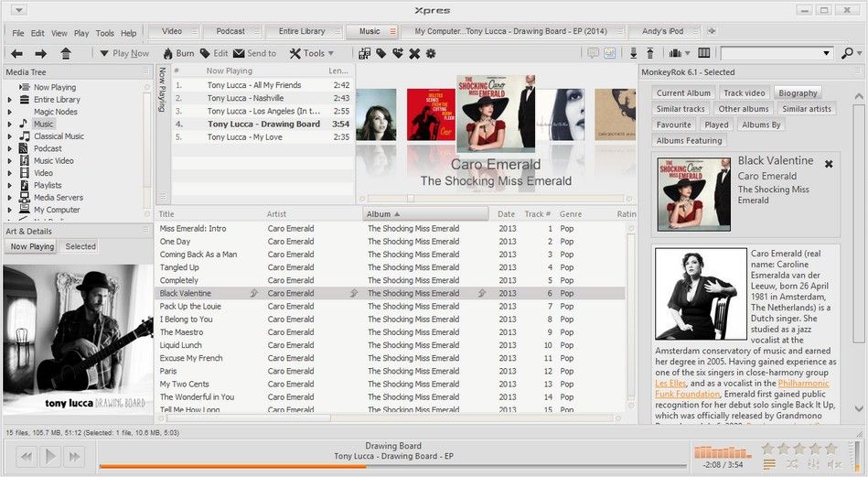Click the Media Tree panel menu icon
This screenshot has width=868, height=477.
(x=146, y=71)
